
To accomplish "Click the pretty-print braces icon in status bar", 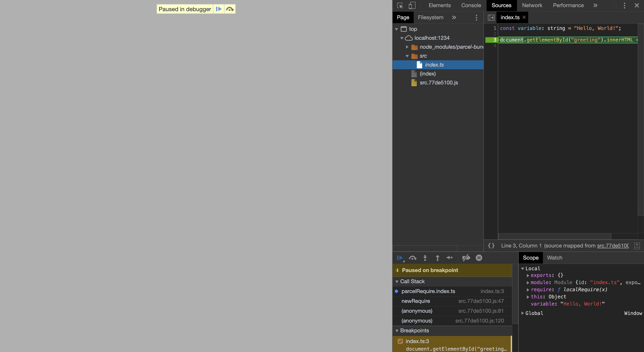I will pyautogui.click(x=491, y=246).
